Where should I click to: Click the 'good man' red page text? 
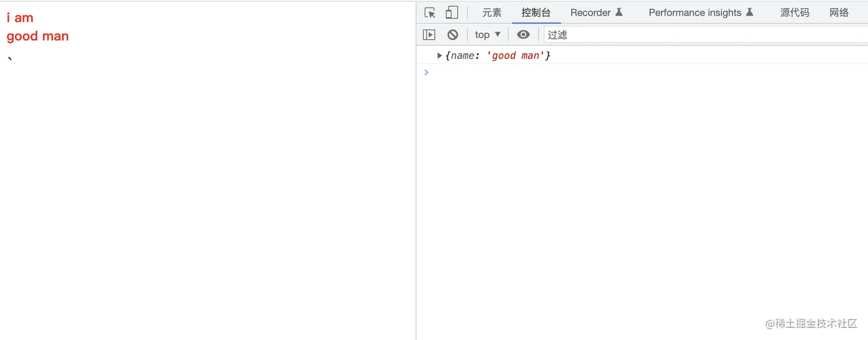(38, 36)
